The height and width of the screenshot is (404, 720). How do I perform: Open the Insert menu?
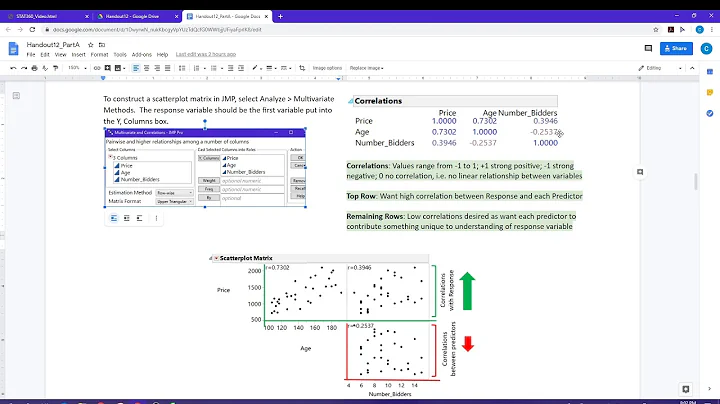tap(79, 54)
